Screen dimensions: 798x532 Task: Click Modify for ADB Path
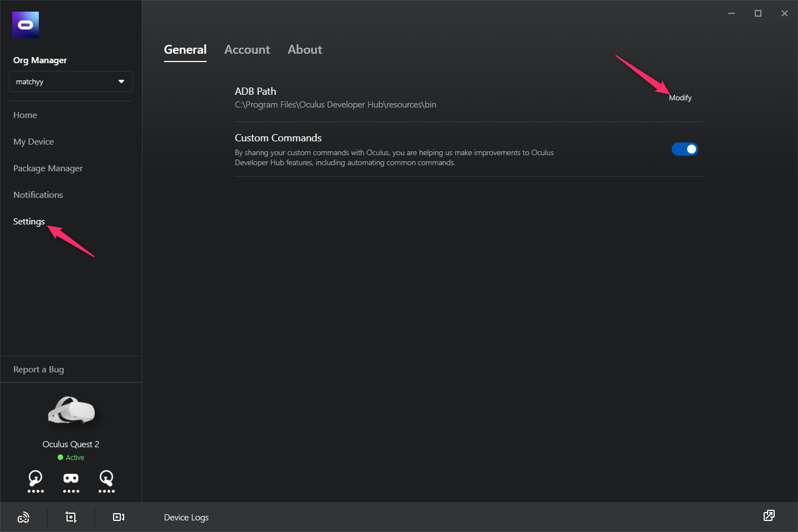pyautogui.click(x=680, y=98)
